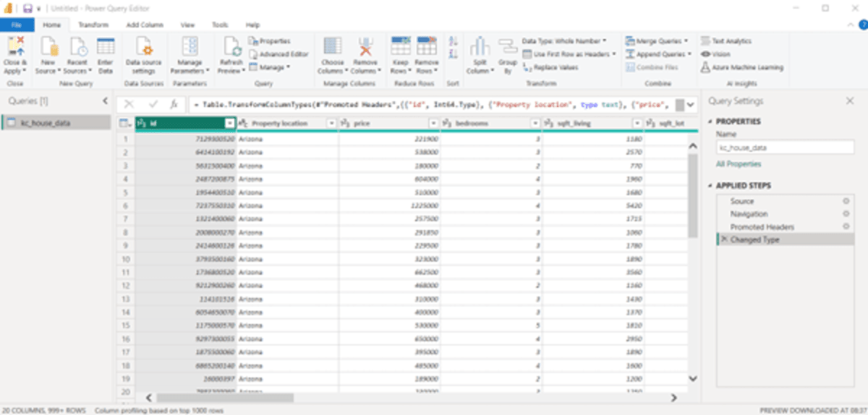Screen dimensions: 868x415
Task: Confirm formula with the checkmark icon
Action: [x=153, y=105]
